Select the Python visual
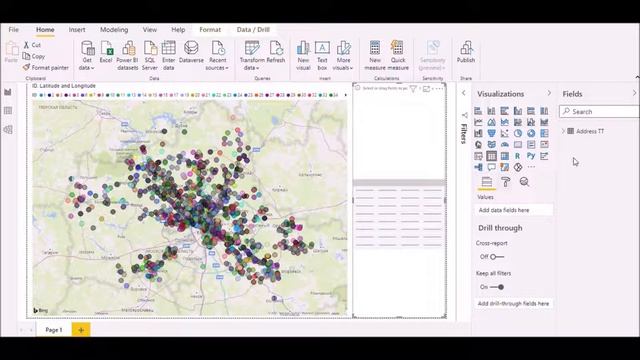This screenshot has width=640, height=360. [x=531, y=156]
